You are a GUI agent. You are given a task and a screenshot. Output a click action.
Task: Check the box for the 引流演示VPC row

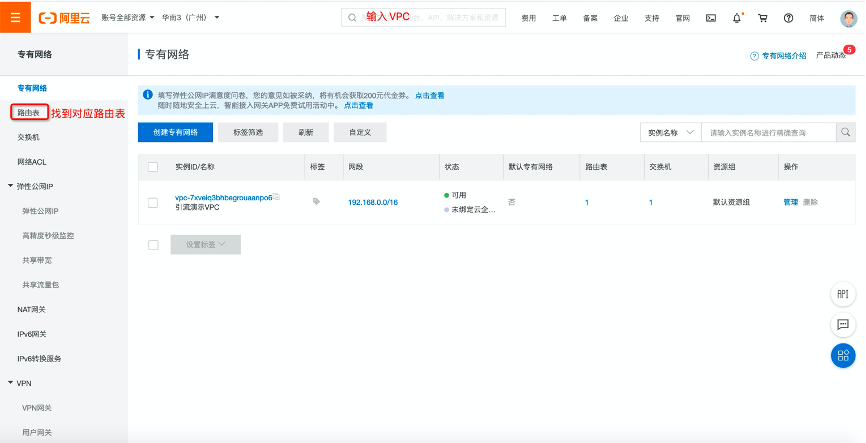(x=153, y=202)
